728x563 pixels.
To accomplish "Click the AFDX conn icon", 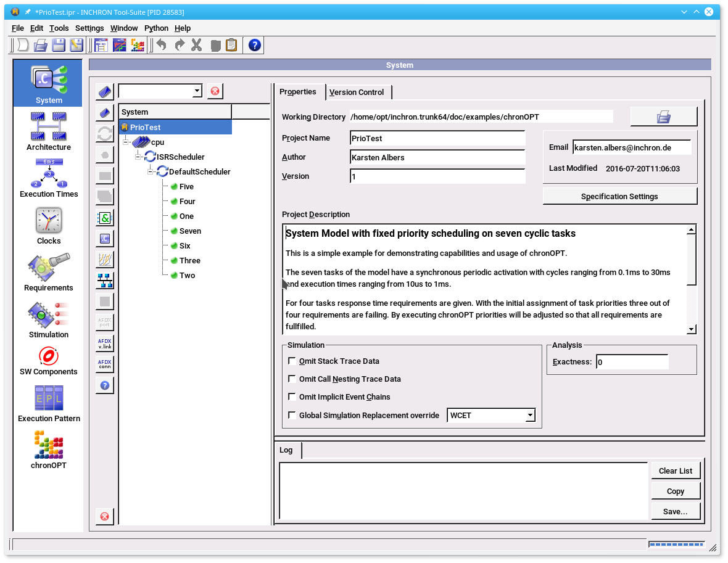I will (x=105, y=364).
